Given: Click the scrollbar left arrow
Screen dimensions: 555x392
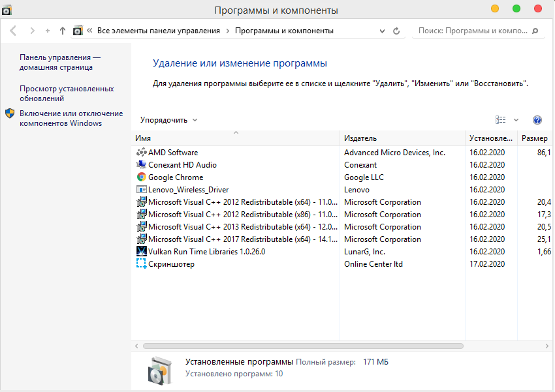Looking at the screenshot, I should tap(136, 346).
